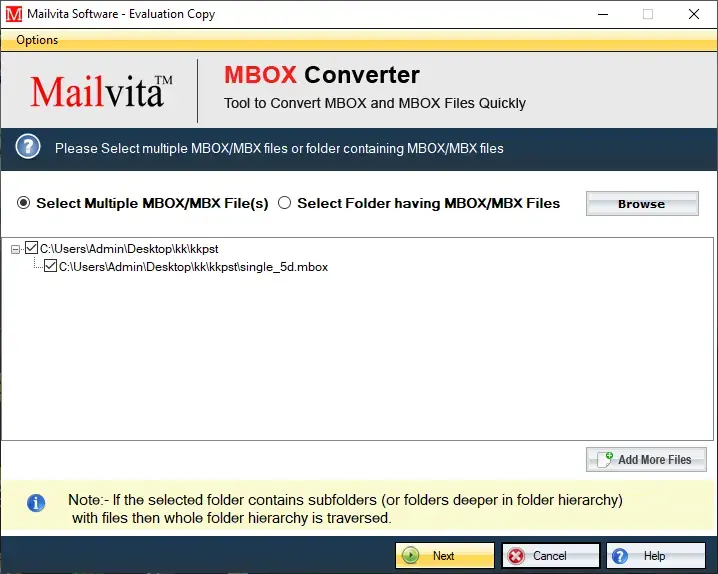Uncheck the C:\Users\Admin\Desktop\kk\kkpst folder checkbox

31,248
